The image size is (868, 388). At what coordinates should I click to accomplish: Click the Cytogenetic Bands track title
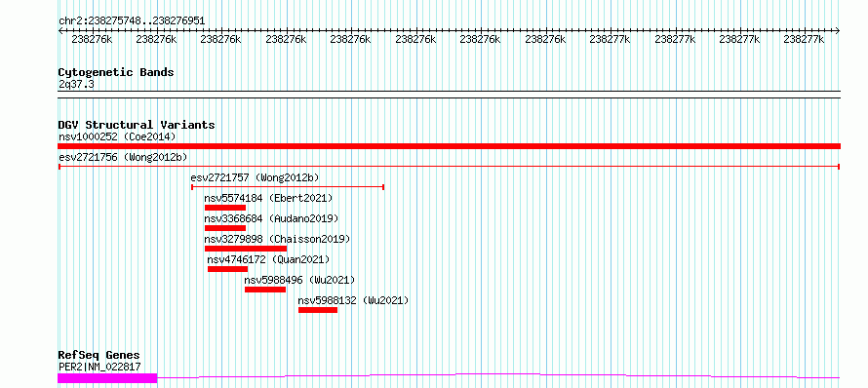(116, 72)
